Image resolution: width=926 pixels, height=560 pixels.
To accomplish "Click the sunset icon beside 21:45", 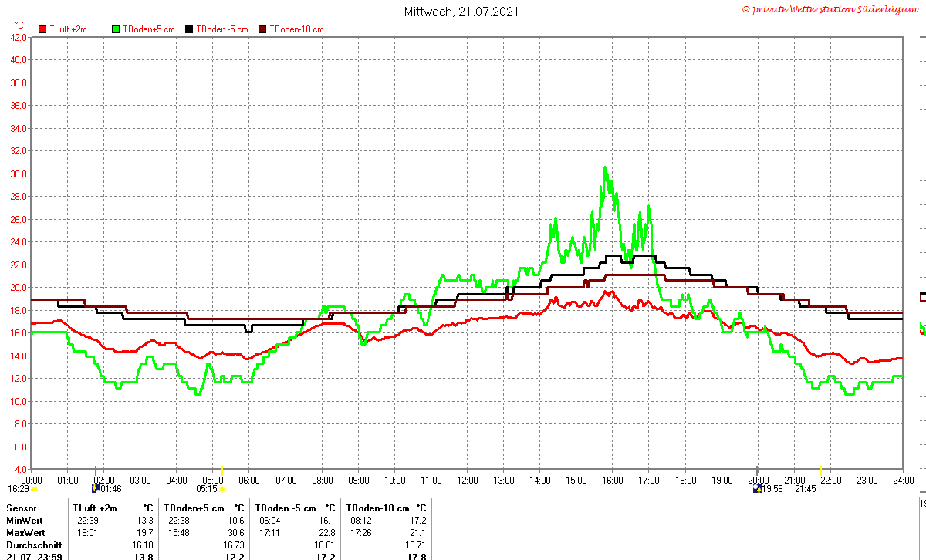I will click(821, 489).
